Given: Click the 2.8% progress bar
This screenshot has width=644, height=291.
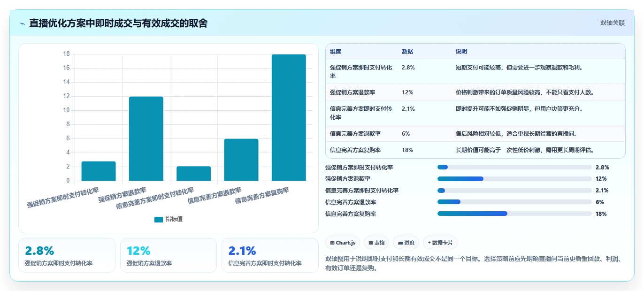Looking at the screenshot, I should coord(514,167).
